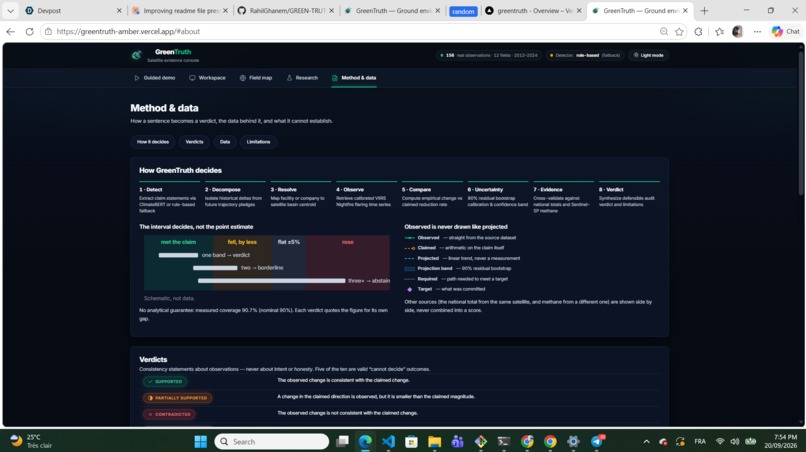Jump to How it decides section

pos(153,142)
